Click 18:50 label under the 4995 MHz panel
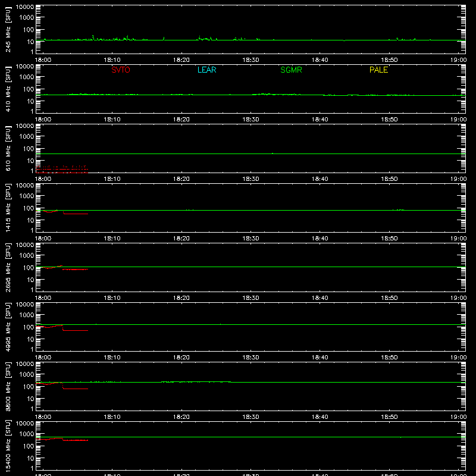This screenshot has height=476, width=476. click(x=389, y=358)
